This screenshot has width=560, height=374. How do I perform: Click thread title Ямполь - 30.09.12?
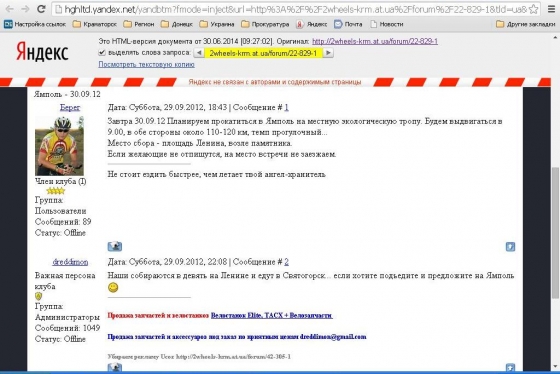tap(67, 94)
